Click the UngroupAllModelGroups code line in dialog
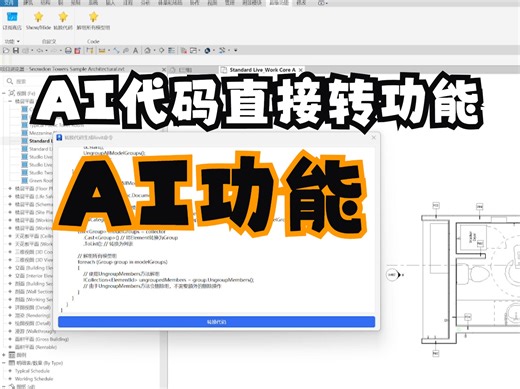Screen dimensions: 520x389 (x=114, y=153)
